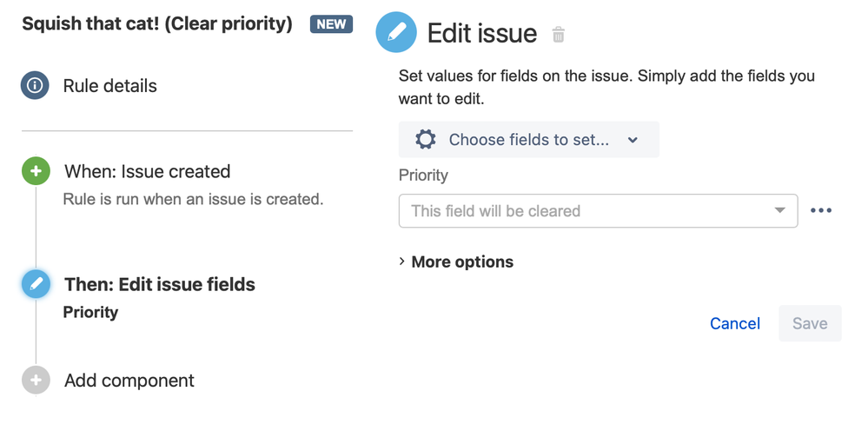Click the blue pencil Edit issue fields icon

point(36,284)
